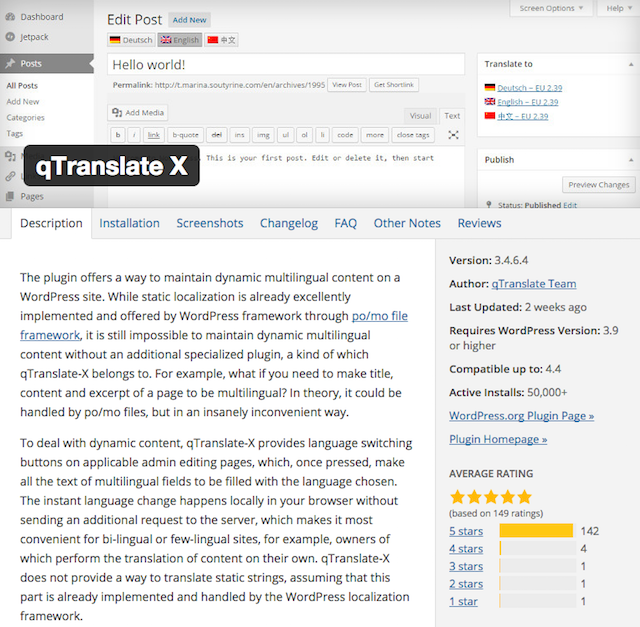Switch editing language to Chinese

click(x=221, y=40)
